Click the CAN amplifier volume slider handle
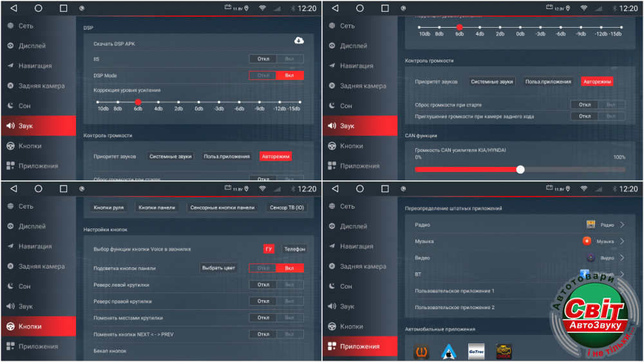Viewport: 644px width, 362px height. [x=520, y=169]
